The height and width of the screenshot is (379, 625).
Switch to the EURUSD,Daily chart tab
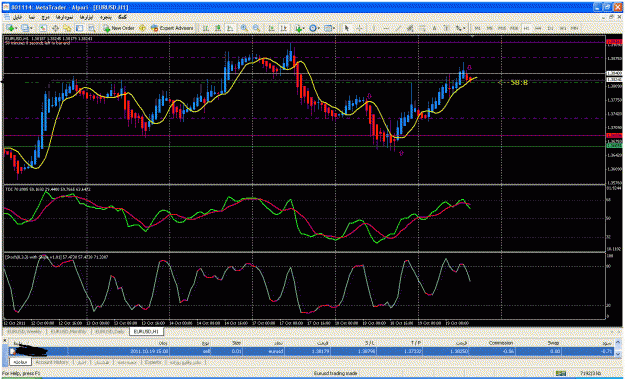click(110, 332)
